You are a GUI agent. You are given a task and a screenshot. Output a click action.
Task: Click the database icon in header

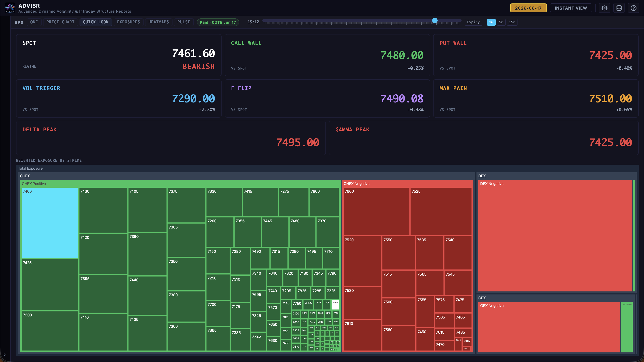[619, 8]
